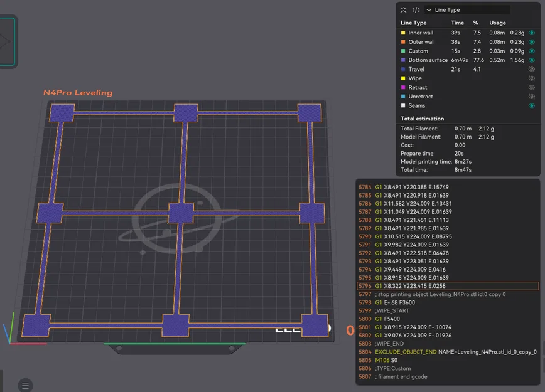The image size is (545, 392).
Task: Click the Total time 8m47s value
Action: click(x=463, y=170)
